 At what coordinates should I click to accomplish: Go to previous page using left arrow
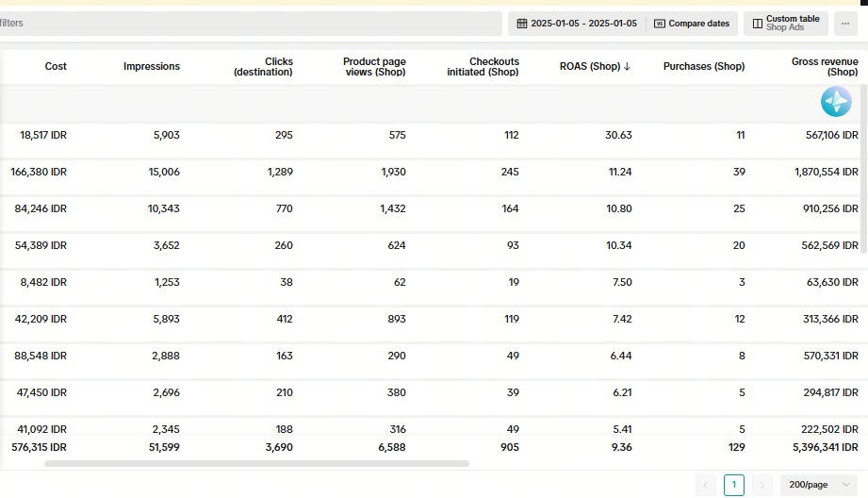pyautogui.click(x=706, y=485)
